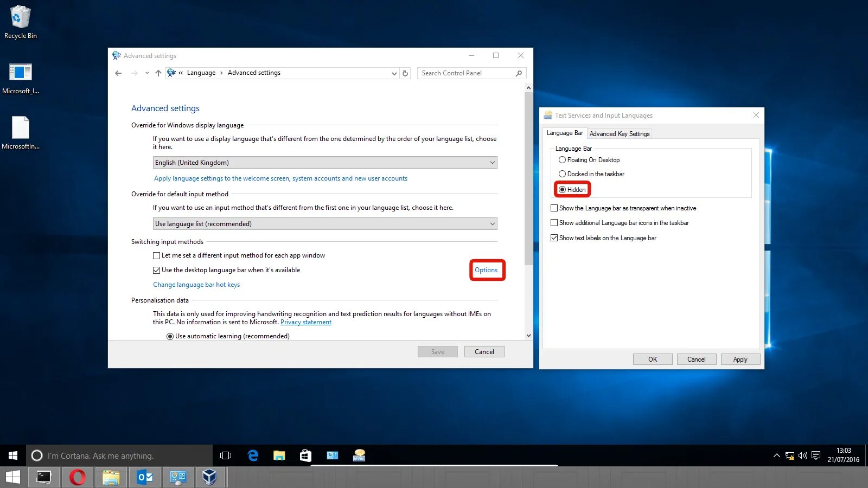Select 'Use automatic learning (recommended)' radio
This screenshot has width=868, height=488.
tap(170, 336)
